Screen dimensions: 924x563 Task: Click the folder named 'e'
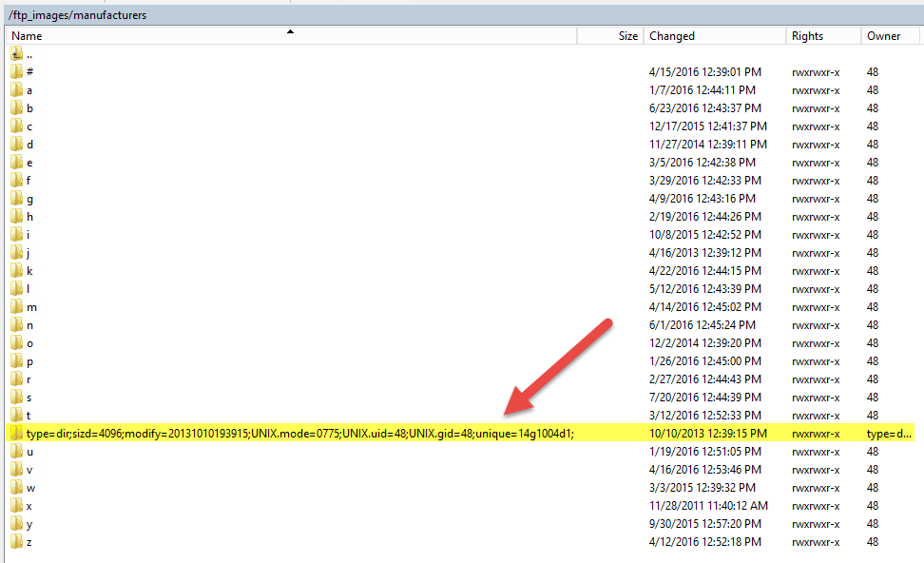pos(29,163)
